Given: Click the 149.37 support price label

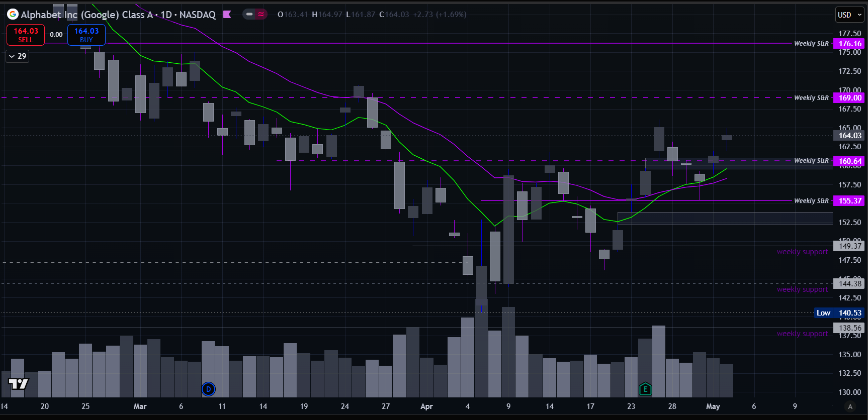Looking at the screenshot, I should (x=850, y=246).
